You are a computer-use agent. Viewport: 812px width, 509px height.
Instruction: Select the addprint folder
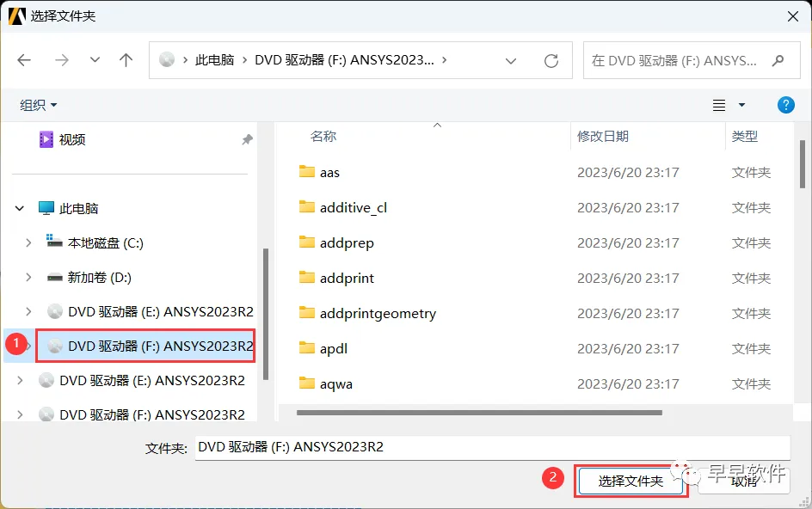(347, 278)
